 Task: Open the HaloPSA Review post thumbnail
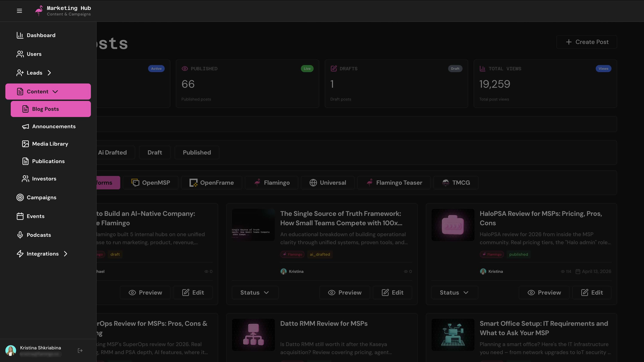(x=453, y=225)
